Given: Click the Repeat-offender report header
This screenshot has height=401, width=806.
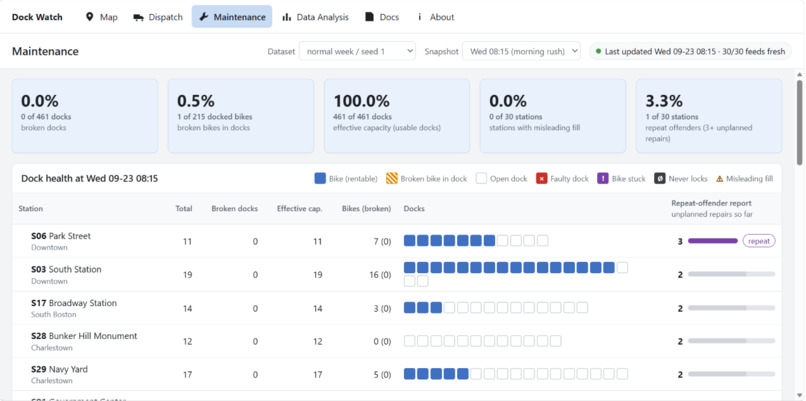Looking at the screenshot, I should [711, 203].
